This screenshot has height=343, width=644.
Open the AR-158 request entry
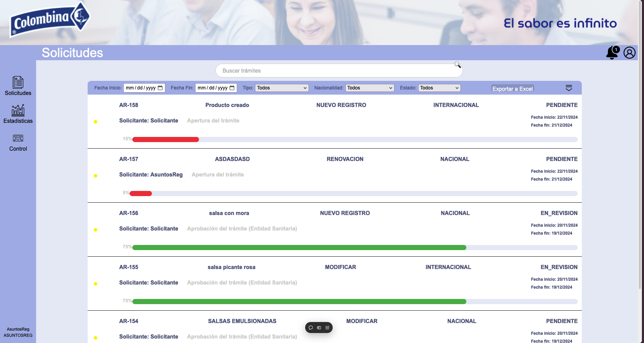point(129,105)
